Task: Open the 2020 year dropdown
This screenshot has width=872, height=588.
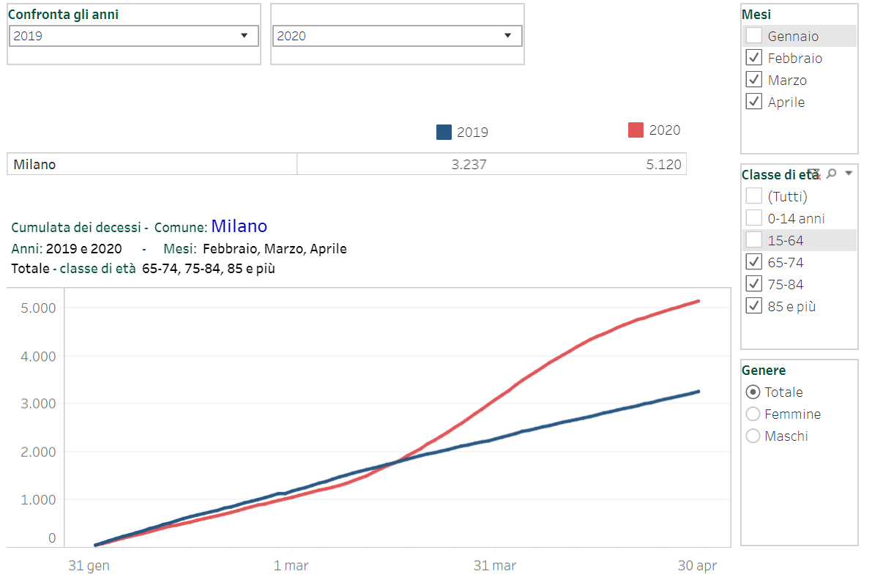Action: pyautogui.click(x=397, y=36)
